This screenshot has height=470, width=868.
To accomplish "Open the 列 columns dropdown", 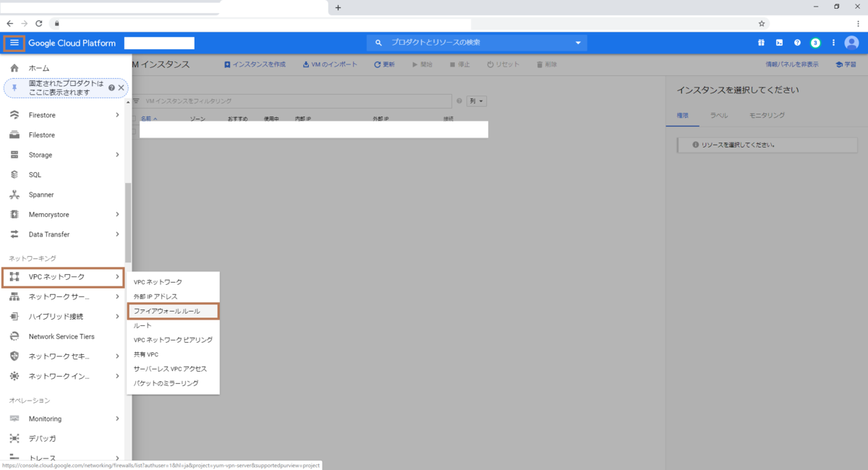I will point(477,101).
